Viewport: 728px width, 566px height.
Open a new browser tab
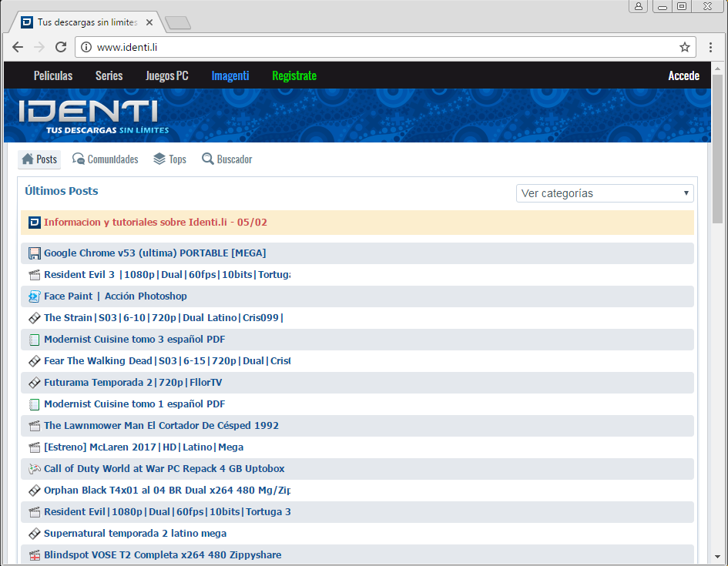[178, 22]
